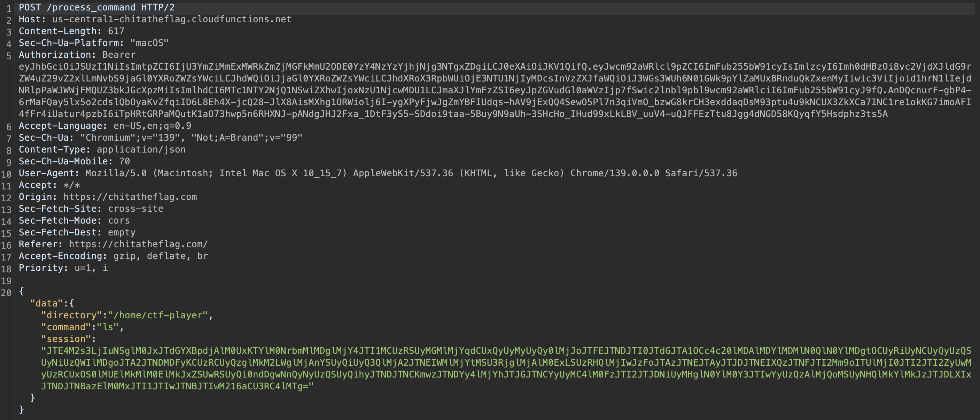Click inside the green session token string
The width and height of the screenshot is (980, 420).
pyautogui.click(x=506, y=368)
